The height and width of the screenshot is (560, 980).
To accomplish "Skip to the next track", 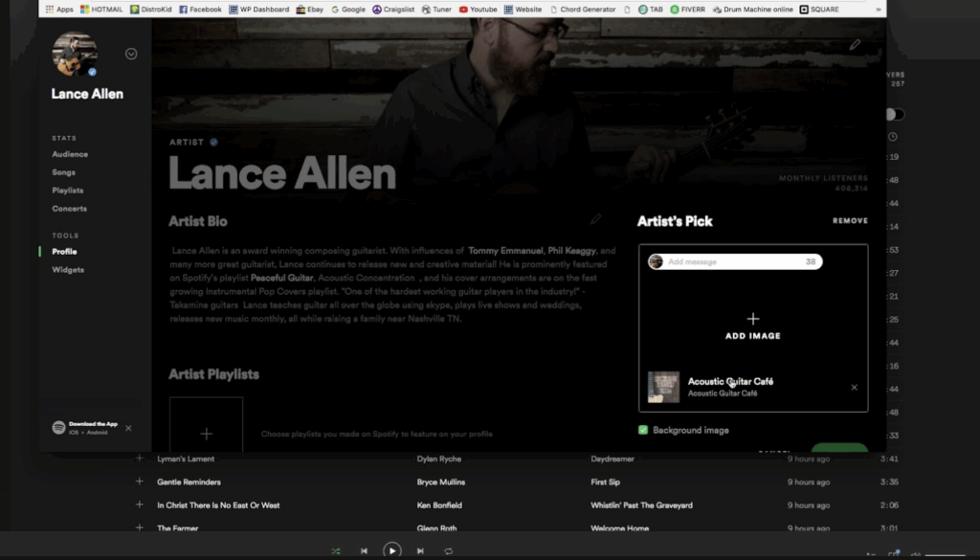I will [420, 550].
